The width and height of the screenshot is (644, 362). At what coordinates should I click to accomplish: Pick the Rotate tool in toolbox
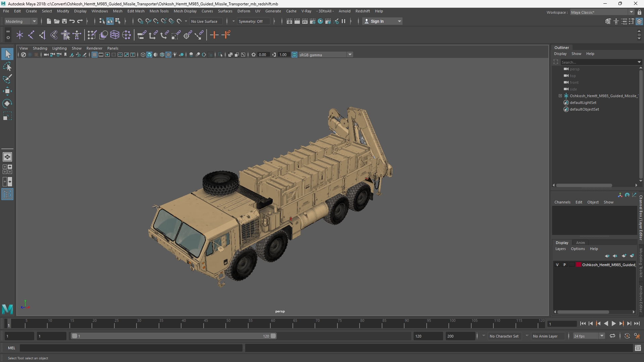point(7,104)
